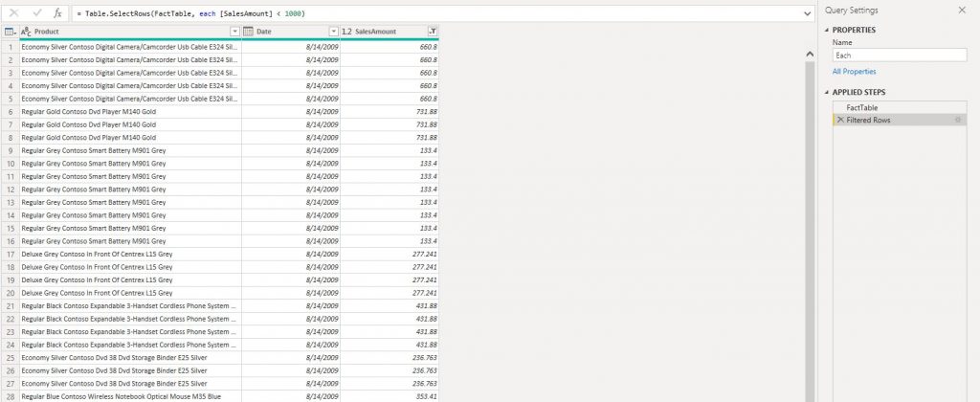Screen dimensions: 980x402
Task: Delete the Filtered Rows step with X
Action: pyautogui.click(x=840, y=120)
